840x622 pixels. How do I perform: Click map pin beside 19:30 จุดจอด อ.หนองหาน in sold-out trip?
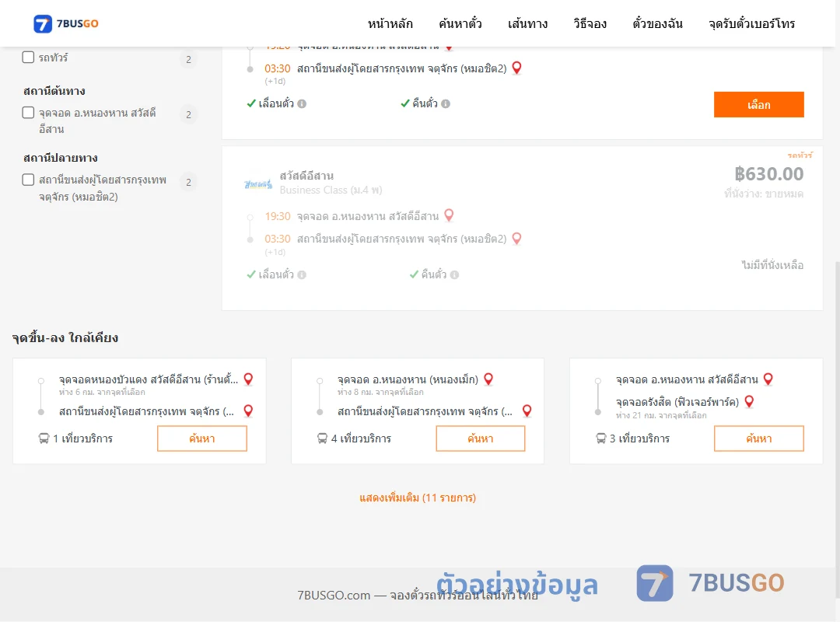[x=449, y=215]
